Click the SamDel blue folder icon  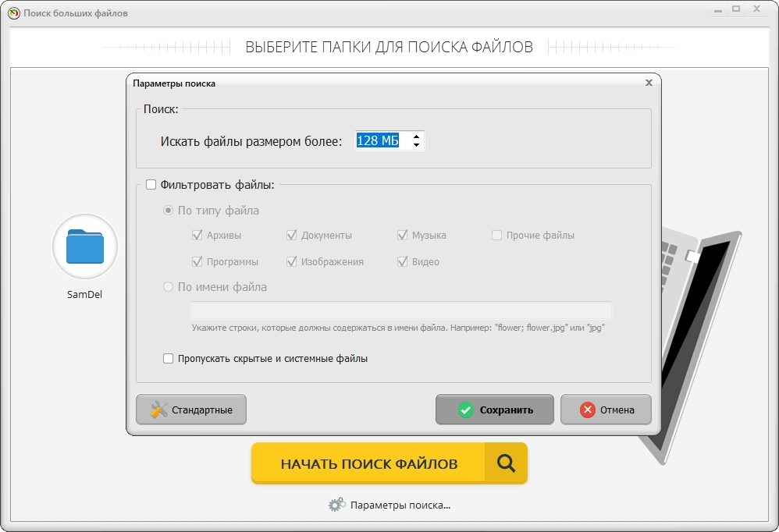(84, 246)
